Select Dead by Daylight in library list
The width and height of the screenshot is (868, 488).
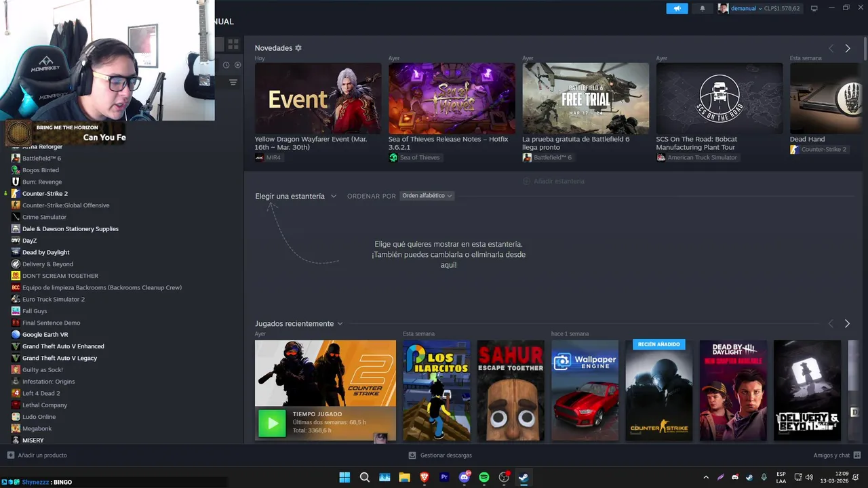[x=46, y=252]
